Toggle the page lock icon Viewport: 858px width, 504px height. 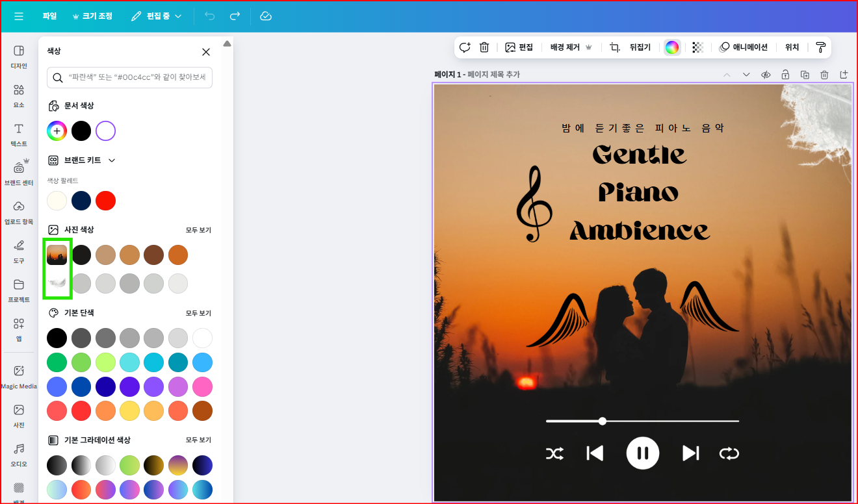pyautogui.click(x=785, y=75)
